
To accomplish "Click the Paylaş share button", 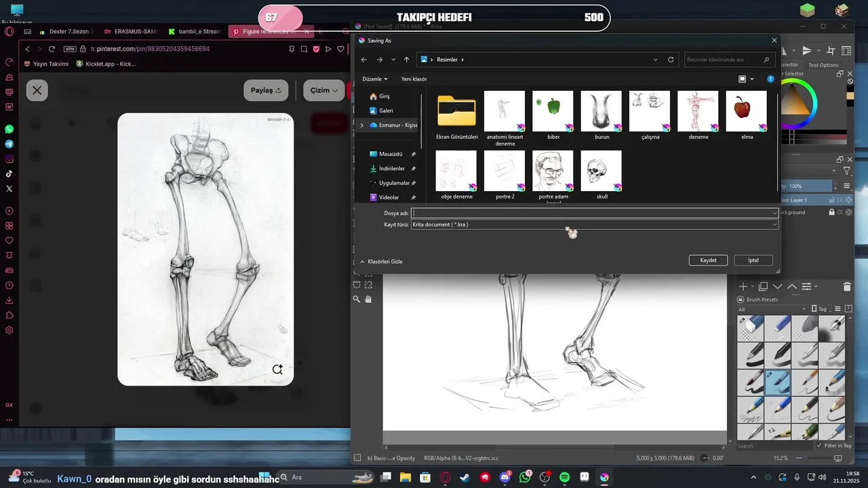I will [266, 90].
